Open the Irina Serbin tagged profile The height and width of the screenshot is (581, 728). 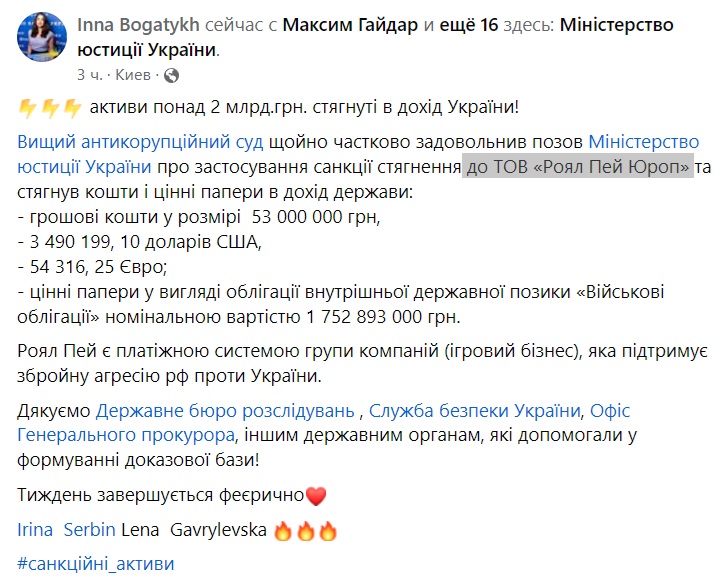60,529
